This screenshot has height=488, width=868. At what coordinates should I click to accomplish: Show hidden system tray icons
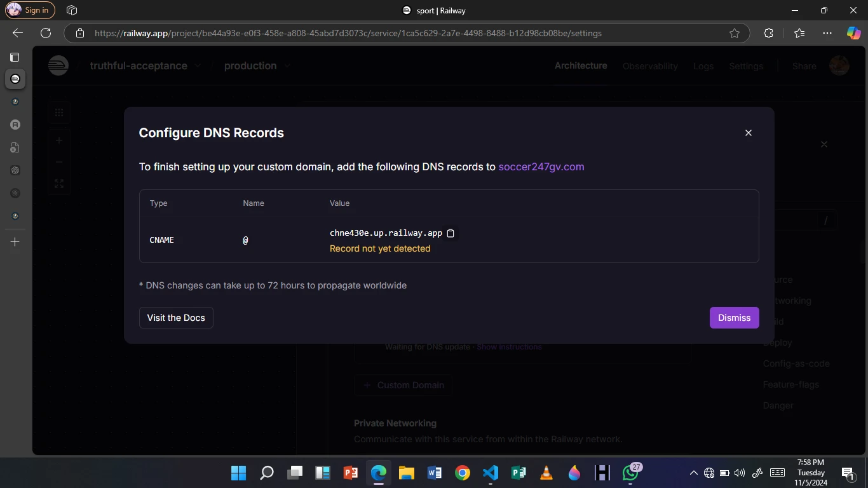click(x=693, y=473)
